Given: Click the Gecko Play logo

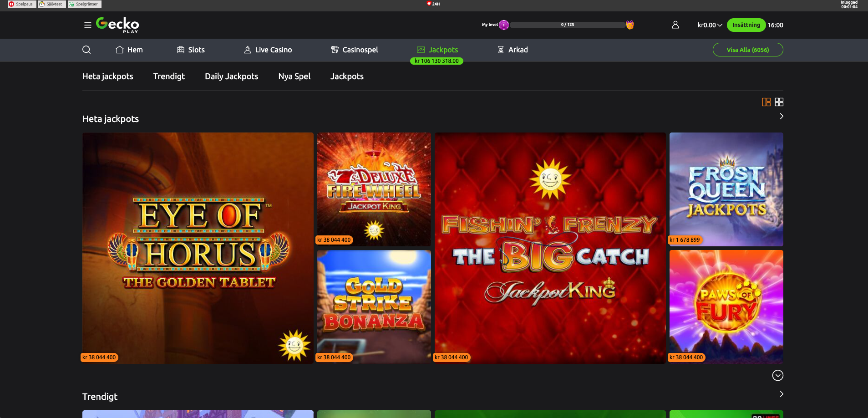Looking at the screenshot, I should point(117,25).
